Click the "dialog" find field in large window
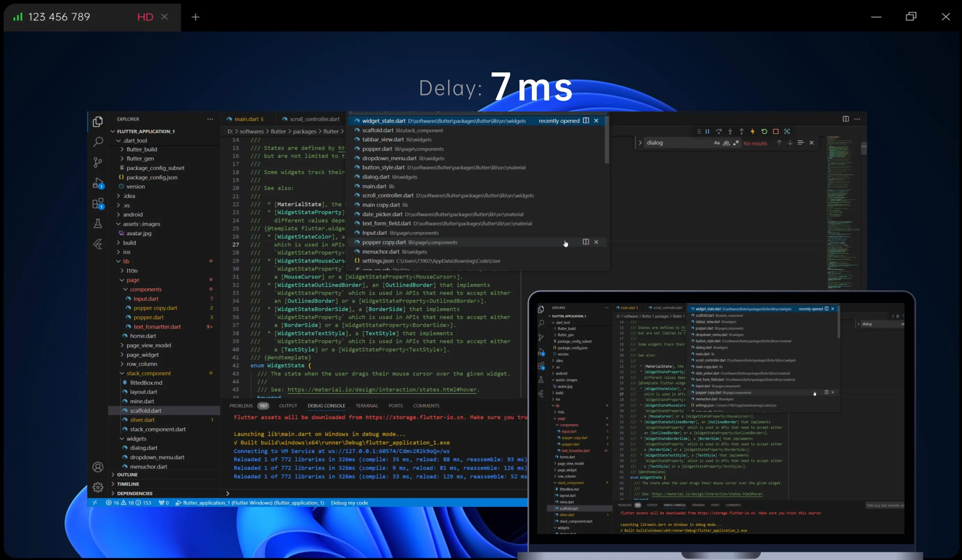The height and width of the screenshot is (560, 962). (x=678, y=143)
